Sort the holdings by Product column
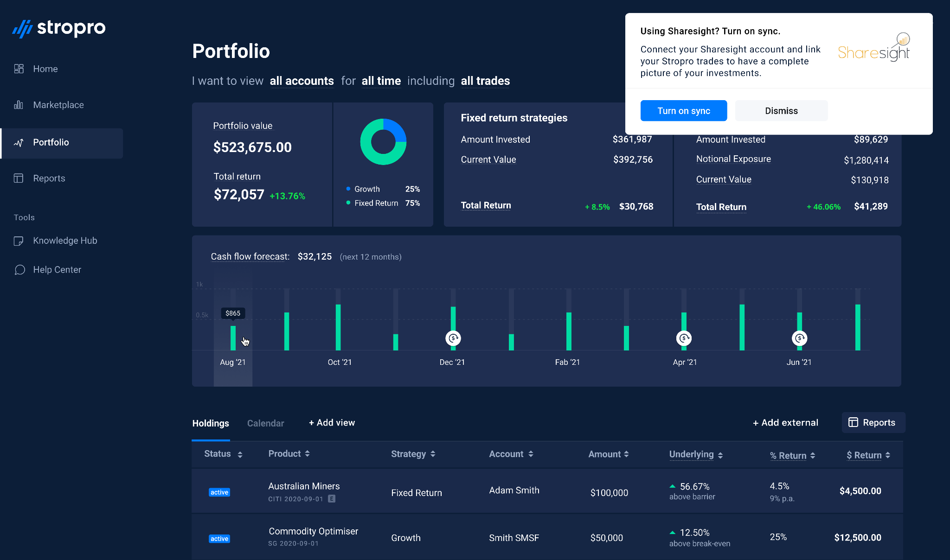Screen dimensions: 950x560 (x=289, y=453)
